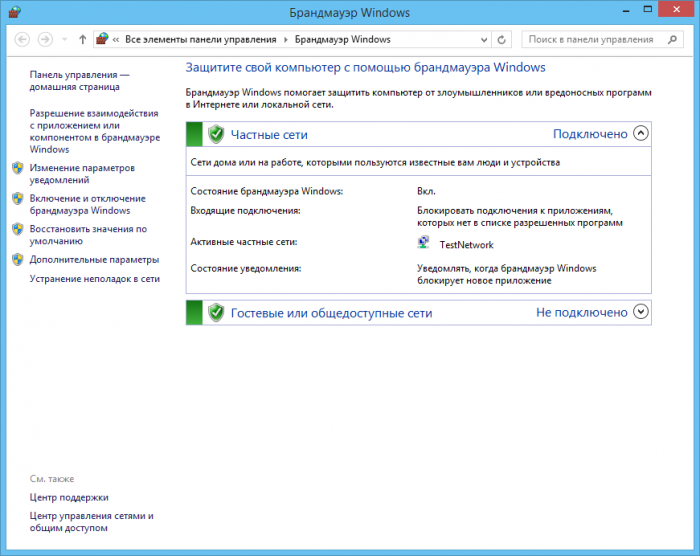Image resolution: width=700 pixels, height=556 pixels.
Task: Go up one level with Up arrow
Action: click(82, 40)
